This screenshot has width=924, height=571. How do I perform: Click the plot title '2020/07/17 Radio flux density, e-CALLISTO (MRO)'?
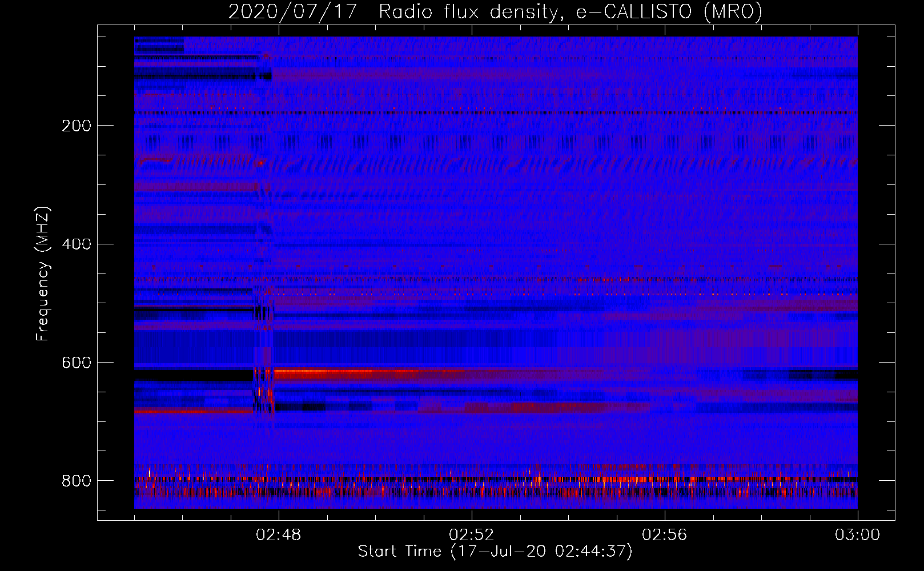495,11
